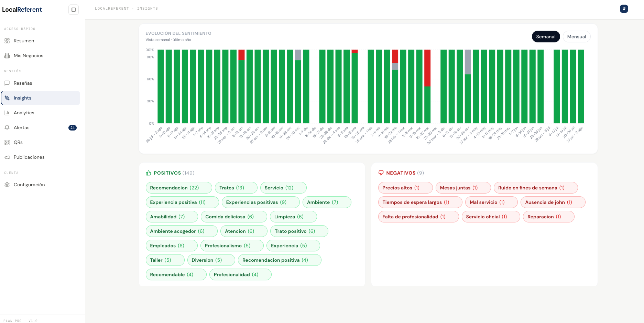Select the Trato positivo (6) tag
Viewport: 644px width, 323px height.
[x=299, y=231]
